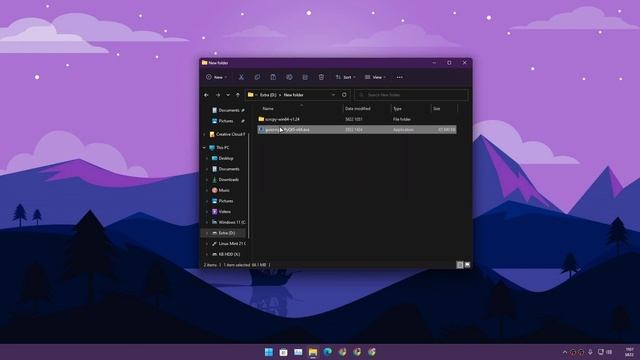The image size is (640, 360).
Task: Open pinned Pictures in Quick access
Action: (x=227, y=121)
